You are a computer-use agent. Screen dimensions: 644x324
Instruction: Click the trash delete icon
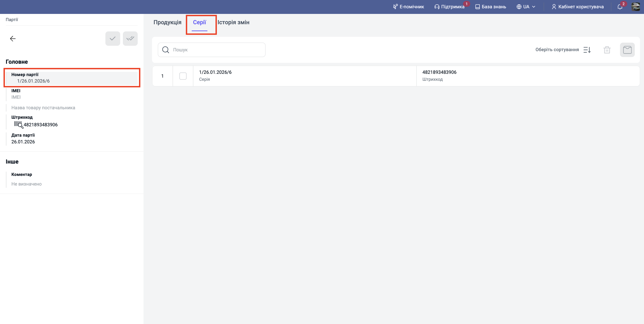click(607, 50)
